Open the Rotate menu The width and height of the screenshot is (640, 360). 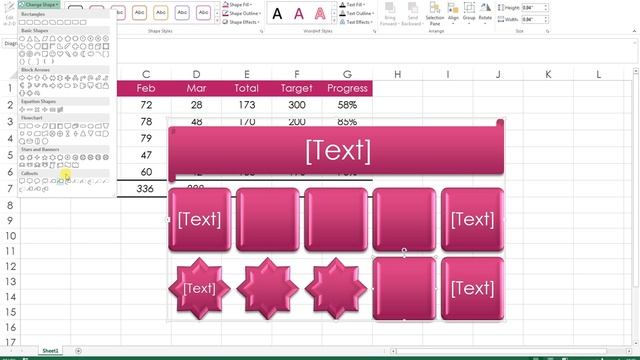[485, 13]
